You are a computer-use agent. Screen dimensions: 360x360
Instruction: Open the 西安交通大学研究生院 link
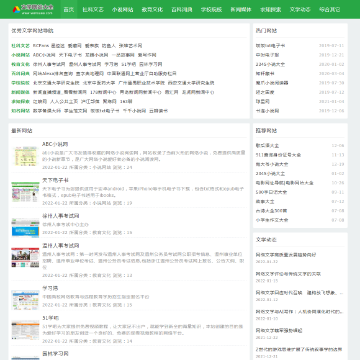[191, 83]
